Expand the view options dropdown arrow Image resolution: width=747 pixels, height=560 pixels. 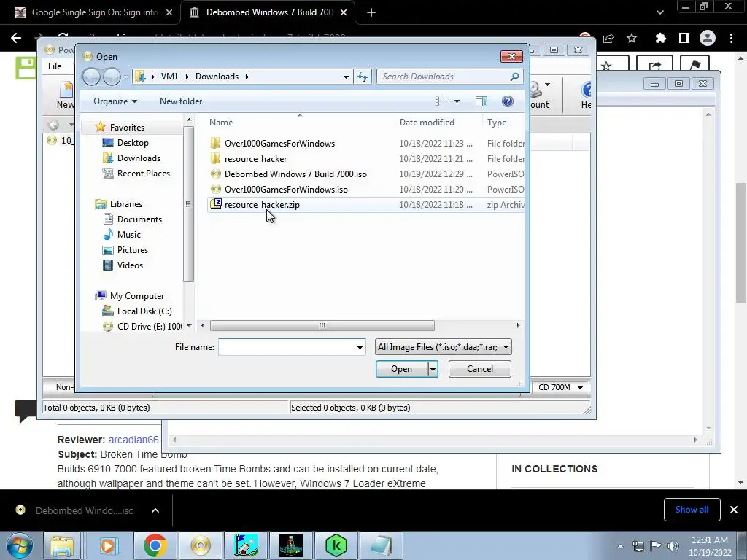point(457,101)
